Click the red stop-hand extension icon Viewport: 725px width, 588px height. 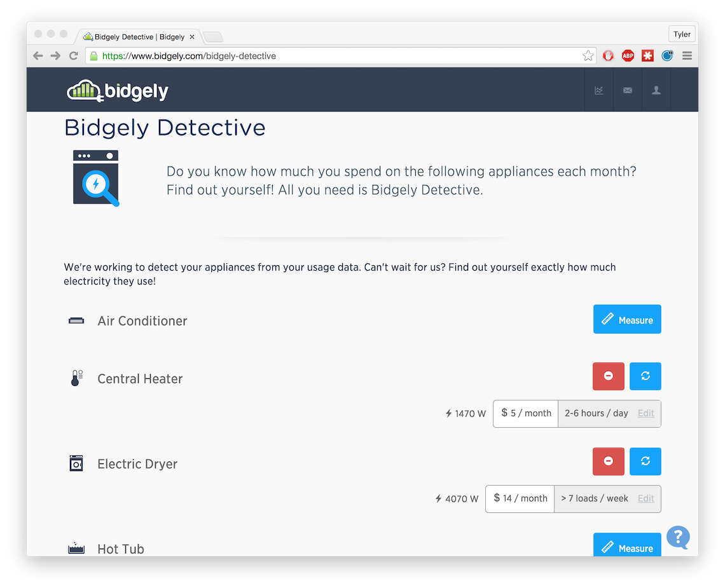tap(608, 56)
